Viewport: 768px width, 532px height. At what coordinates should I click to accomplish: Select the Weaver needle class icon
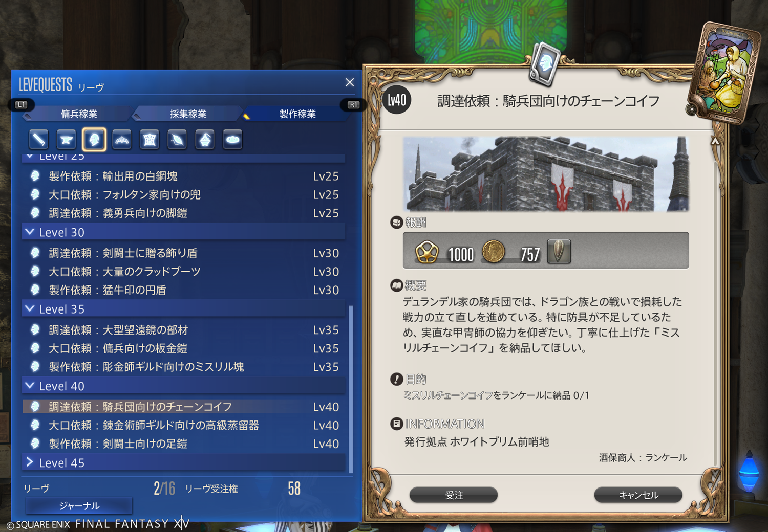177,139
